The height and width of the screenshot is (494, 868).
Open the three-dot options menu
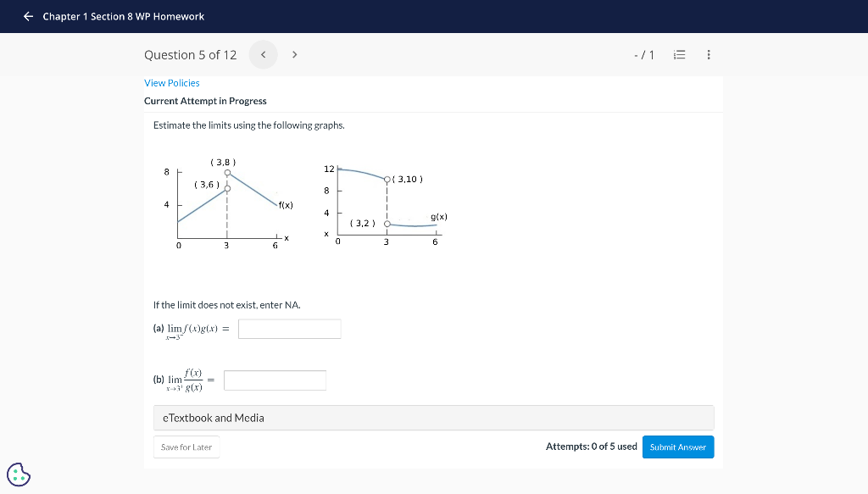coord(709,54)
